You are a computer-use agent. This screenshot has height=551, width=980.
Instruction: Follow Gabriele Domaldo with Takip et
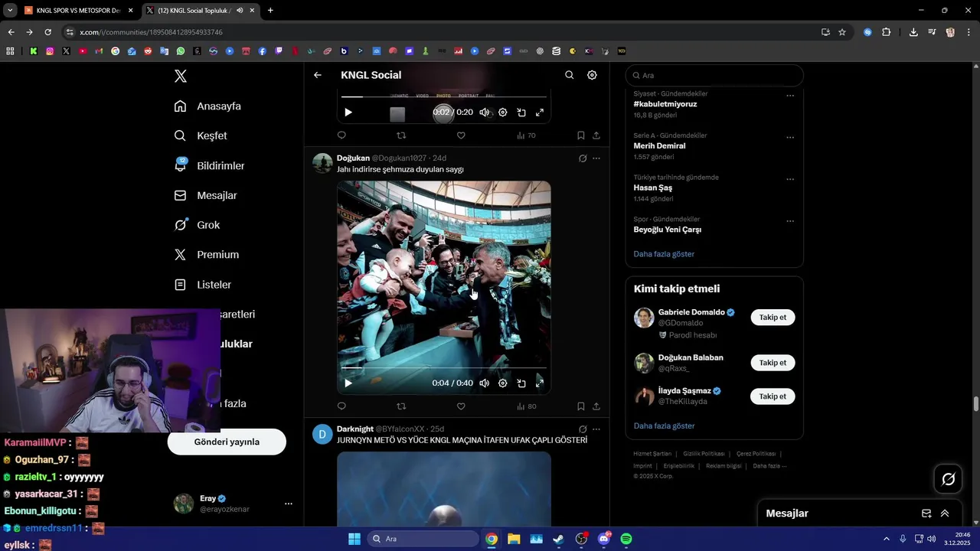(773, 318)
